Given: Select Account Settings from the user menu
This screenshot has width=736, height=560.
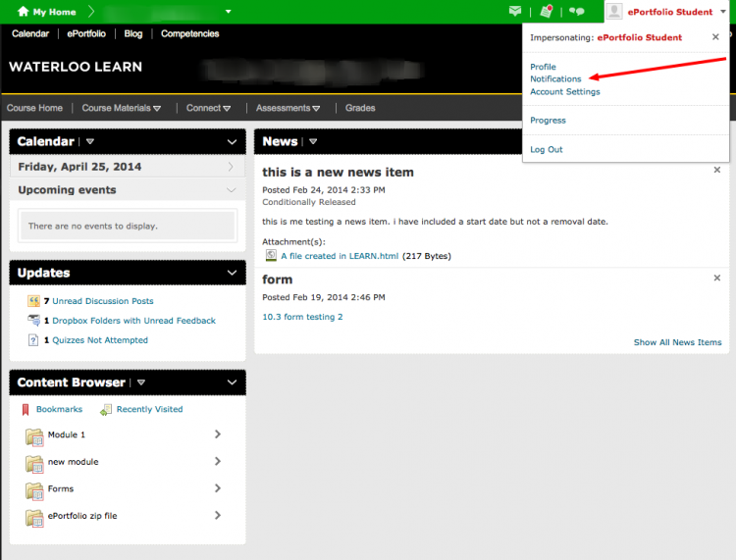Looking at the screenshot, I should click(x=565, y=91).
